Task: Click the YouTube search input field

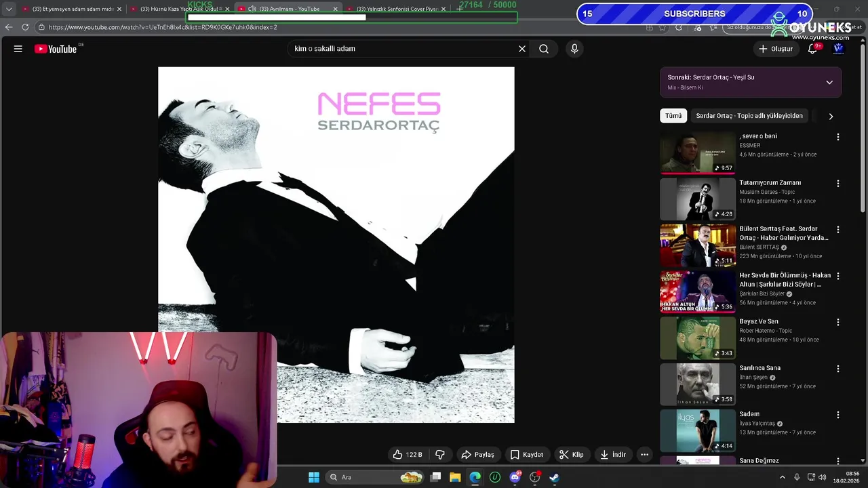Action: coord(403,49)
